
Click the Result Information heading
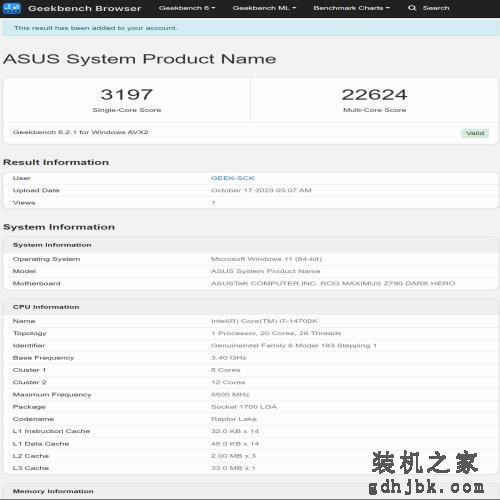click(56, 162)
